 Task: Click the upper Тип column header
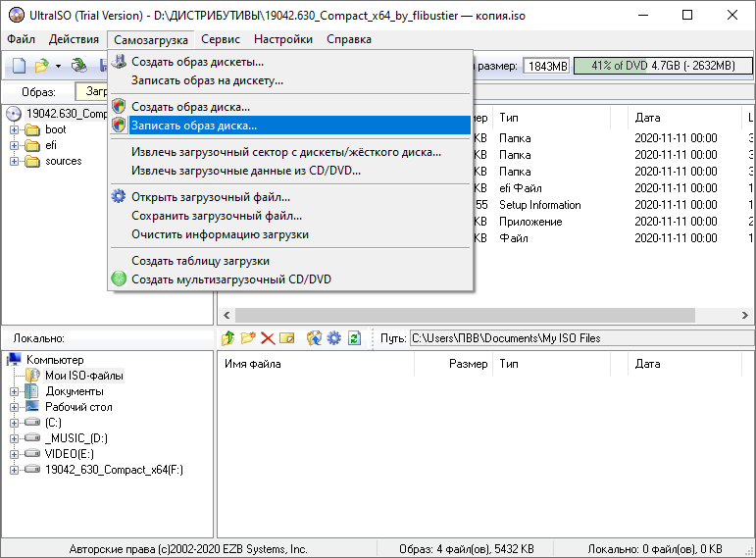(552, 118)
